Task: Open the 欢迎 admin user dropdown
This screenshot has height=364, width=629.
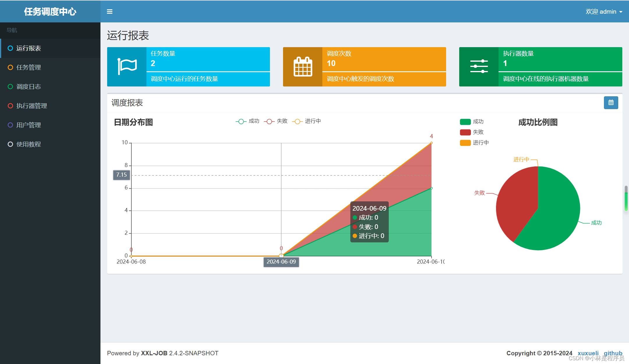Action: 604,12
